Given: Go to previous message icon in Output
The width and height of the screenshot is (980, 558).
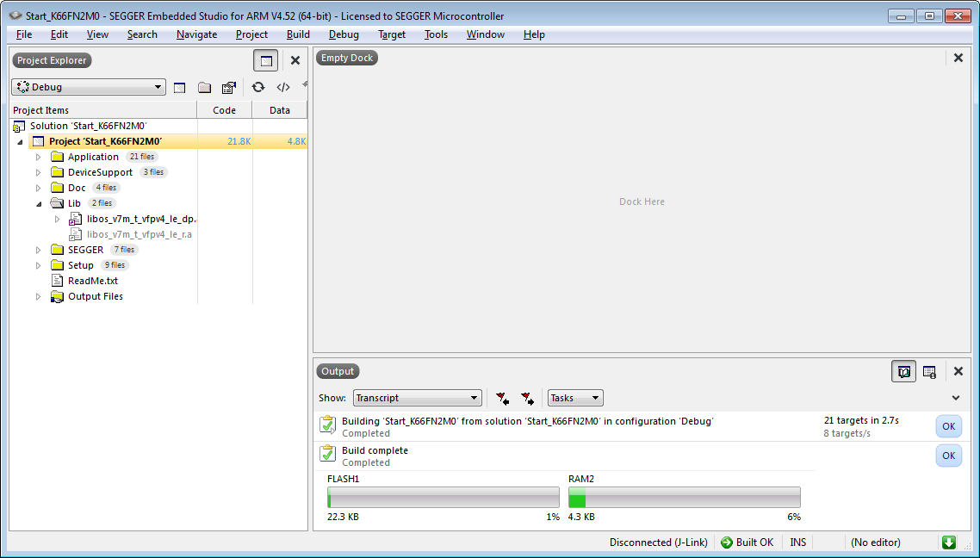Looking at the screenshot, I should [x=502, y=398].
